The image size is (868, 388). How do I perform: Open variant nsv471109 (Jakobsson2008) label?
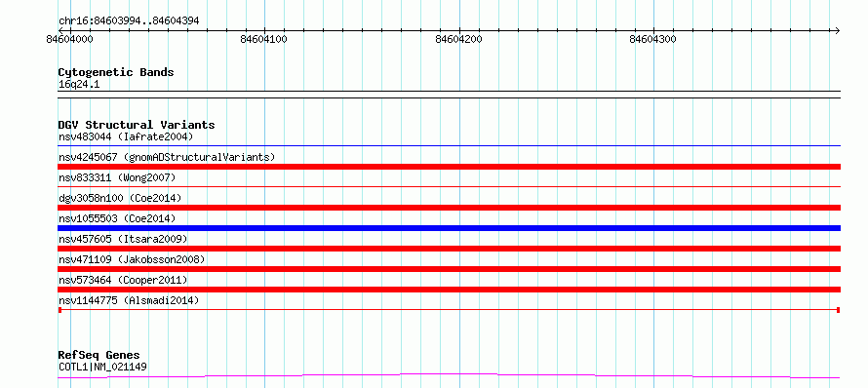pos(132,259)
